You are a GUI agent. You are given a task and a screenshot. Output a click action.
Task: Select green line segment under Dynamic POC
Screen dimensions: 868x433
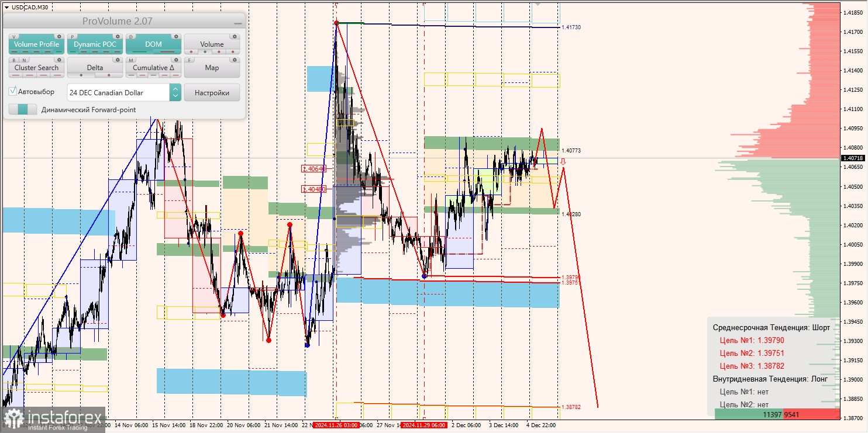tap(73, 51)
